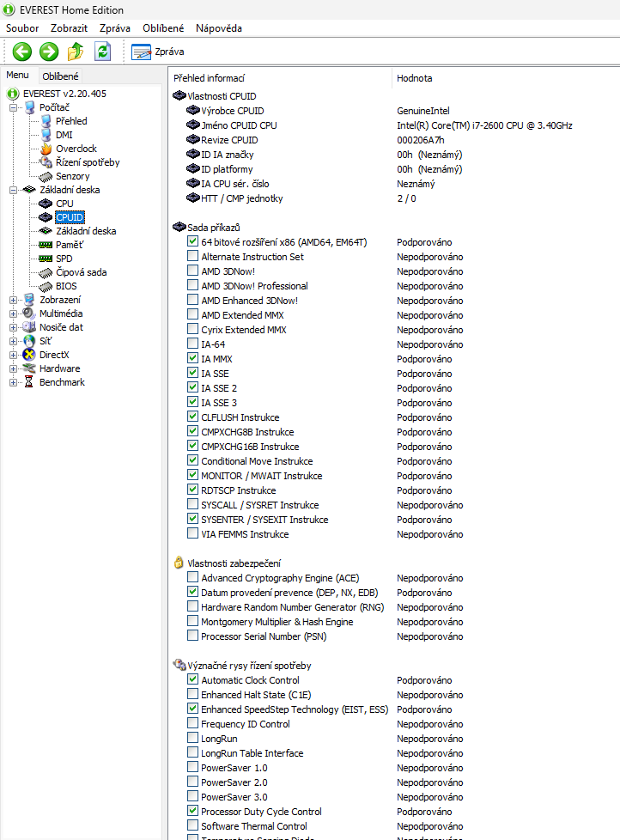This screenshot has height=840, width=620.
Task: Select the highlighted CPUID tree item
Action: (70, 217)
